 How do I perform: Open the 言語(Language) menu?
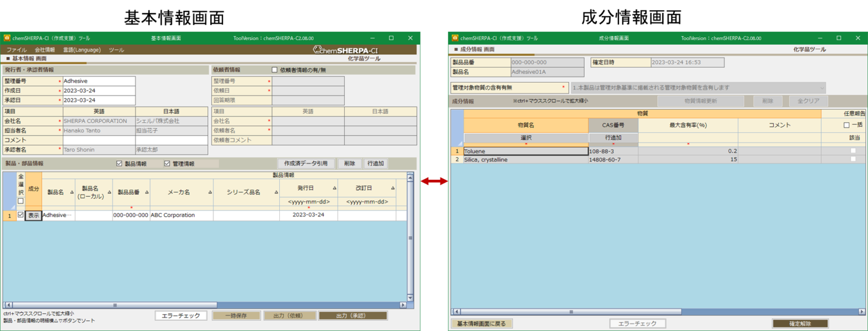coord(82,50)
